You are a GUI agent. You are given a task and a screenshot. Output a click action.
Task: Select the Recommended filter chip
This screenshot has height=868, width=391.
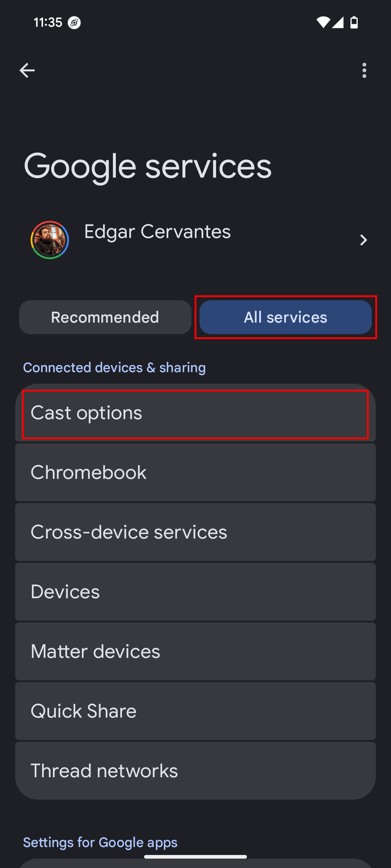pos(105,317)
